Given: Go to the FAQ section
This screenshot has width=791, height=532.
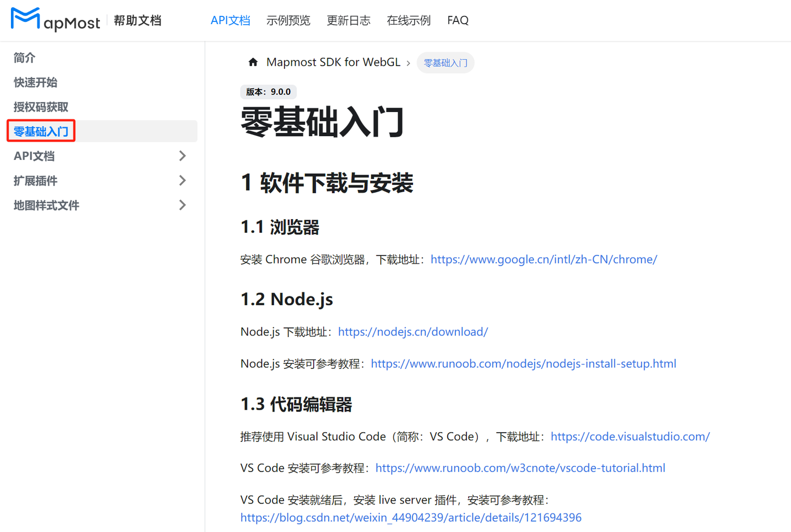Looking at the screenshot, I should point(458,20).
